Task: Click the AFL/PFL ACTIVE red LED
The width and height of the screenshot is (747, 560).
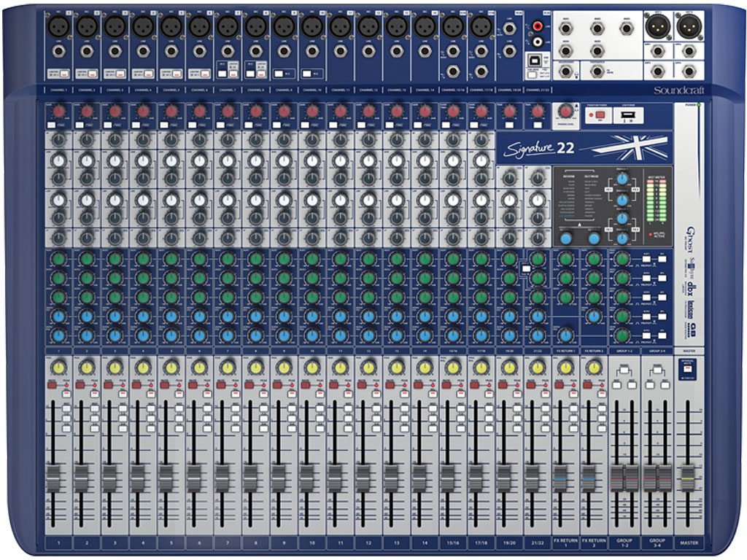Action: point(651,235)
